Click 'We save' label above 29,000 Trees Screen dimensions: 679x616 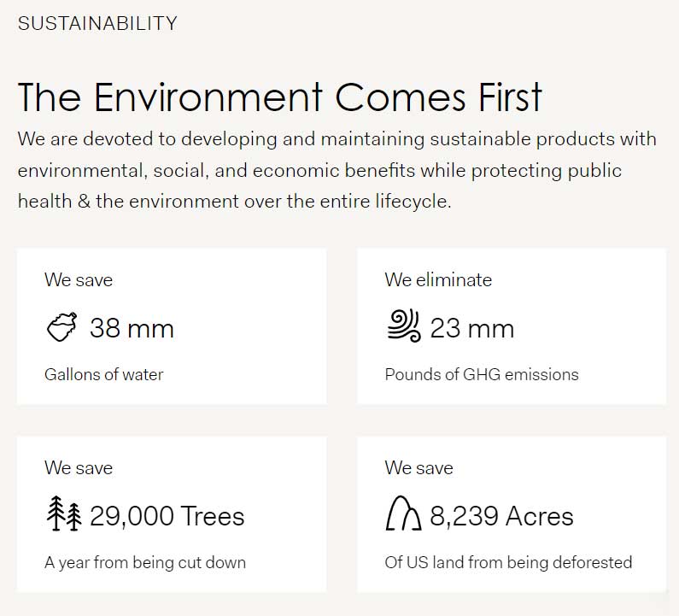(x=79, y=467)
